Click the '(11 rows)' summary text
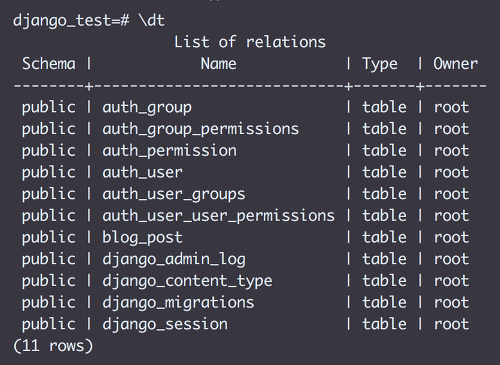500x365 pixels. coord(53,346)
